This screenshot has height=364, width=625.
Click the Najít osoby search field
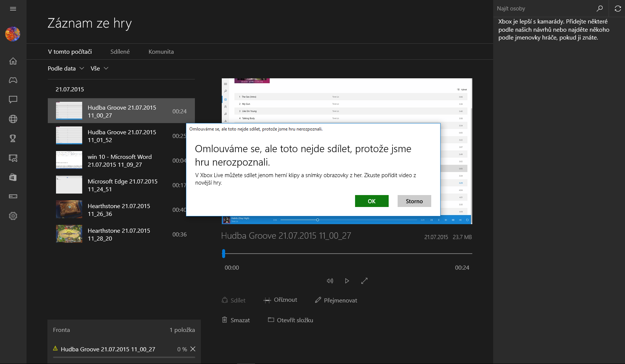click(544, 8)
